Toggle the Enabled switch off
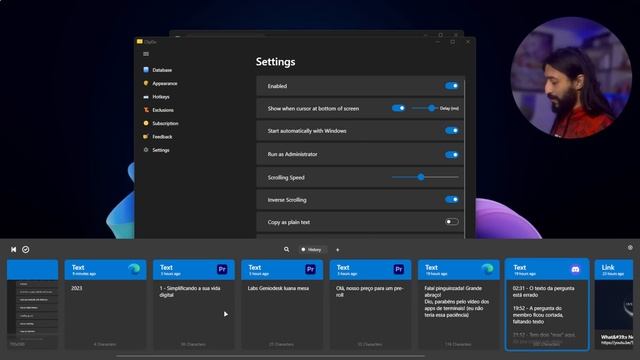Viewport: 640px width, 360px height. (451, 86)
